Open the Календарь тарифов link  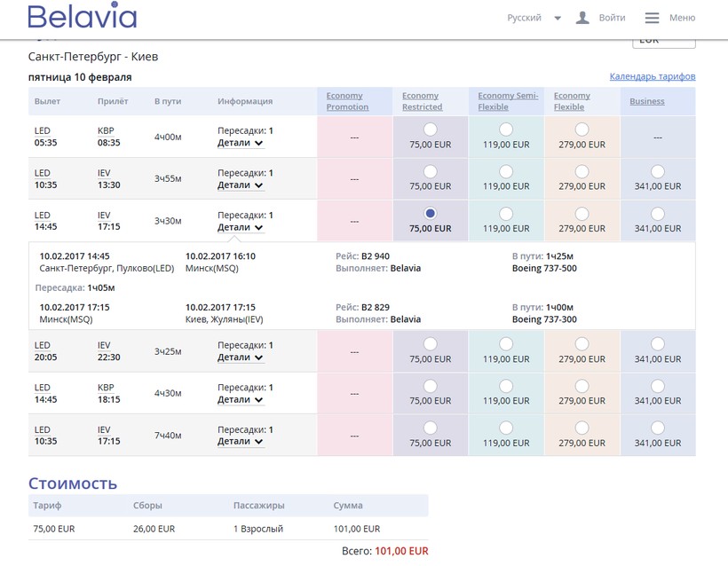click(653, 76)
